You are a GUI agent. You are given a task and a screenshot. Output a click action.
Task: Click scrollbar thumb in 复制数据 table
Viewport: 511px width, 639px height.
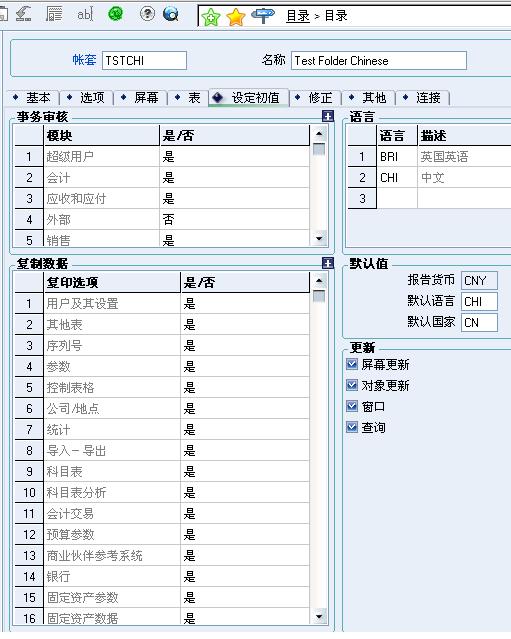[x=319, y=296]
